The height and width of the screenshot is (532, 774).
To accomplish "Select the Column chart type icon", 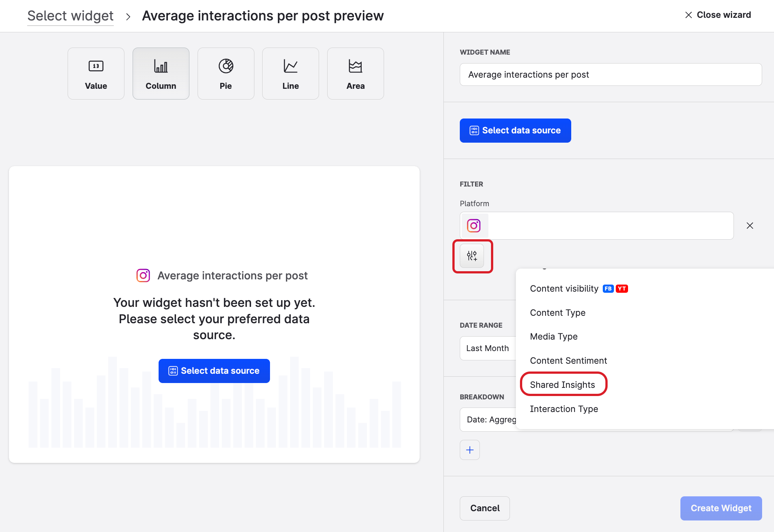I will (x=161, y=74).
